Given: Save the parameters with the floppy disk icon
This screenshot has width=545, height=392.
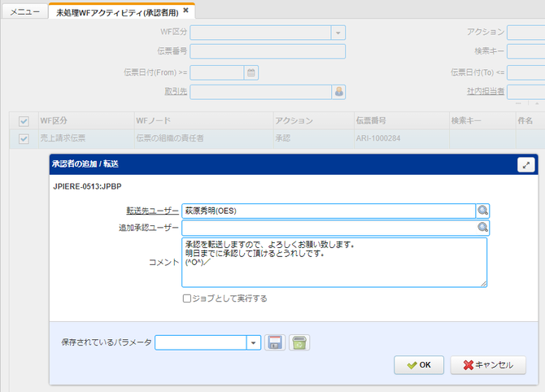Looking at the screenshot, I should click(275, 342).
